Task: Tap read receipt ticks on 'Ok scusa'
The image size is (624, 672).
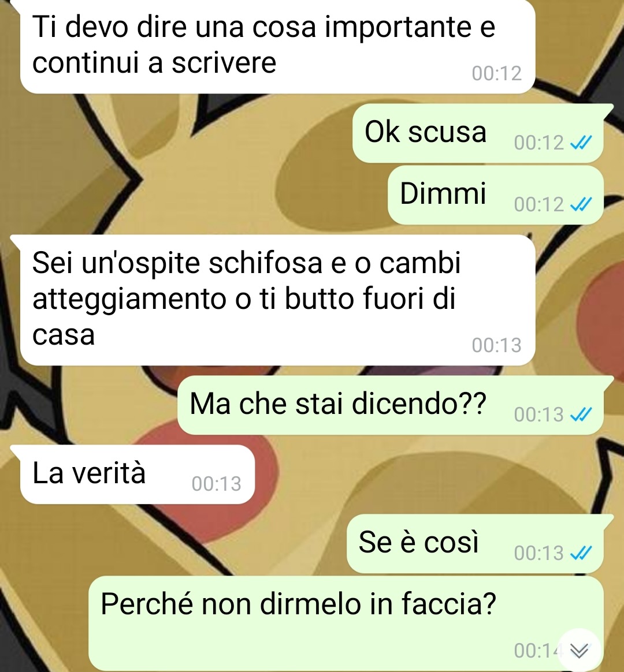Action: click(581, 142)
